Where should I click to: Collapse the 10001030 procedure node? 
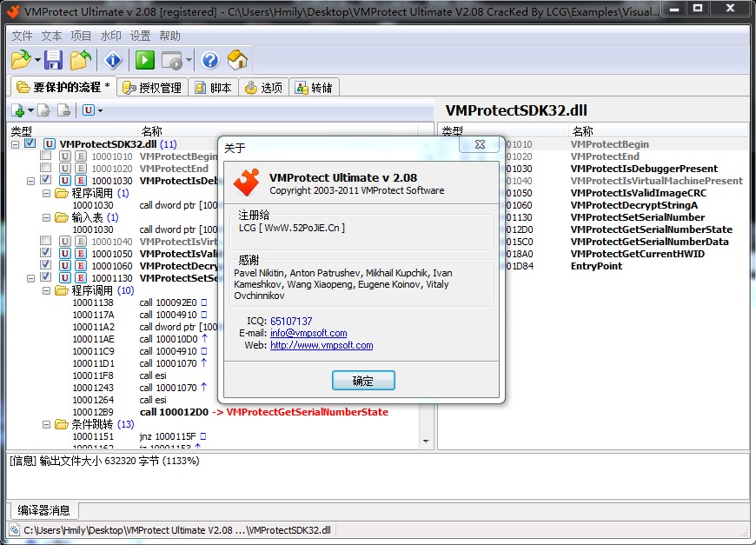click(31, 181)
